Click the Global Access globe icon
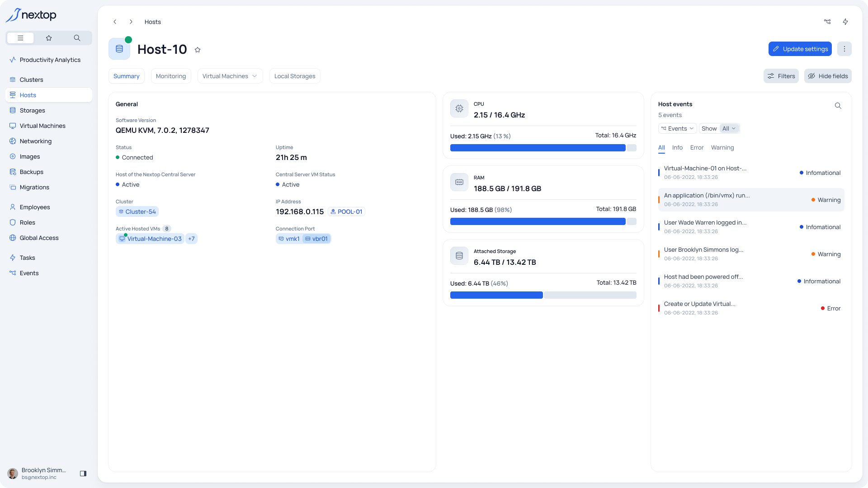 tap(13, 238)
